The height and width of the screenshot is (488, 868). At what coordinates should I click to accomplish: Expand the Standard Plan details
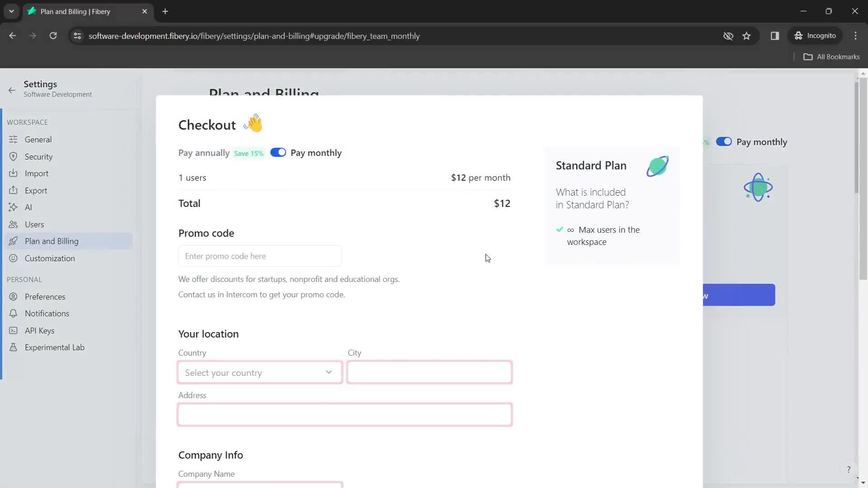click(x=592, y=198)
